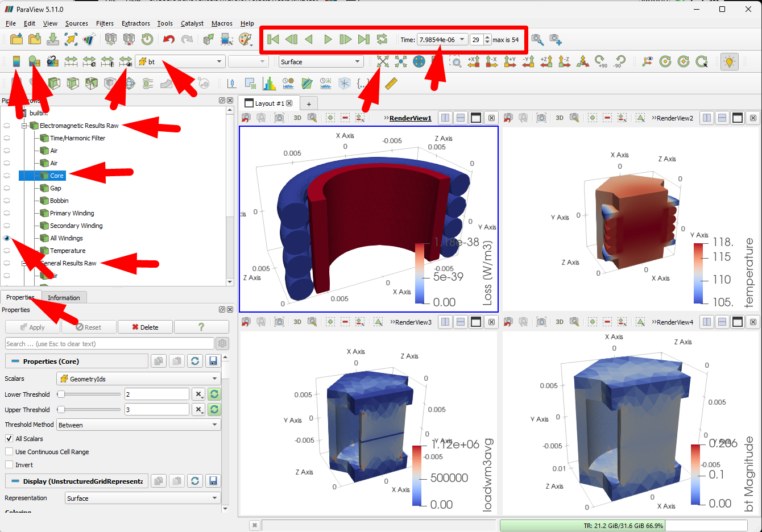762x532 pixels.
Task: Set view direction to +X
Action: point(474,61)
